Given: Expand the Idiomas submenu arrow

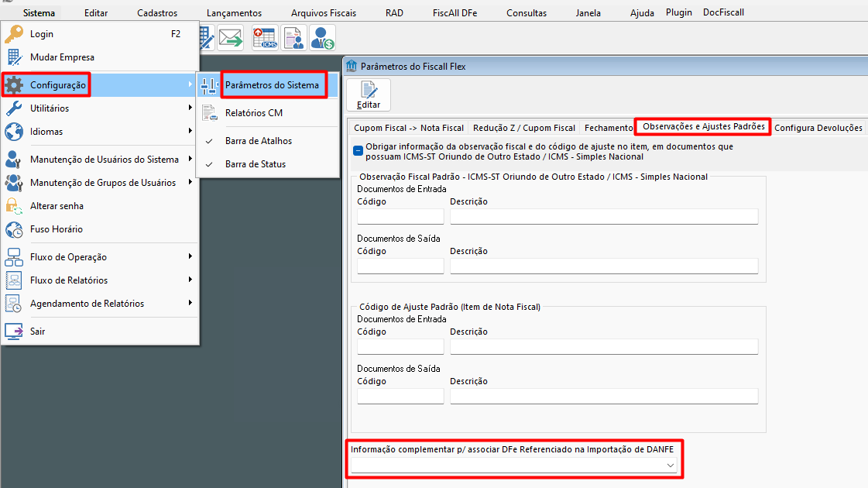Looking at the screenshot, I should click(190, 131).
